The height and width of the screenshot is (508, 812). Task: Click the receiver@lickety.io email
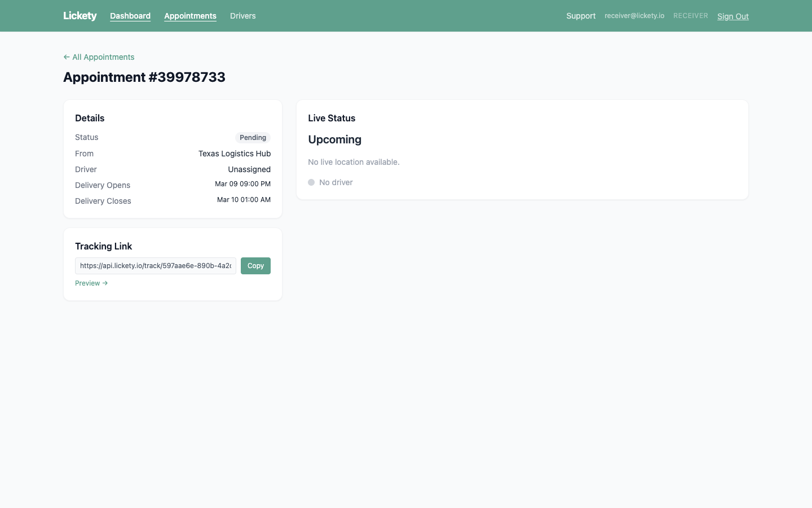[x=634, y=16]
